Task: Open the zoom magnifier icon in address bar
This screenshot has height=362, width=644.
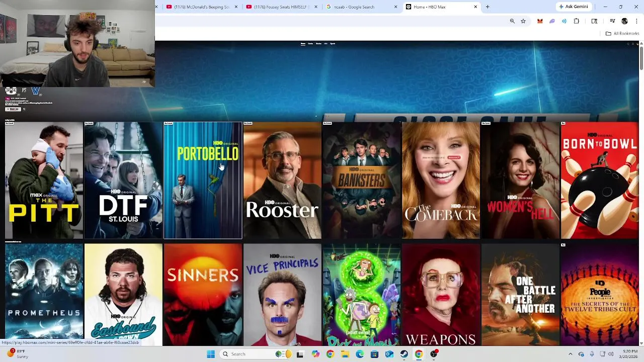Action: 512,21
